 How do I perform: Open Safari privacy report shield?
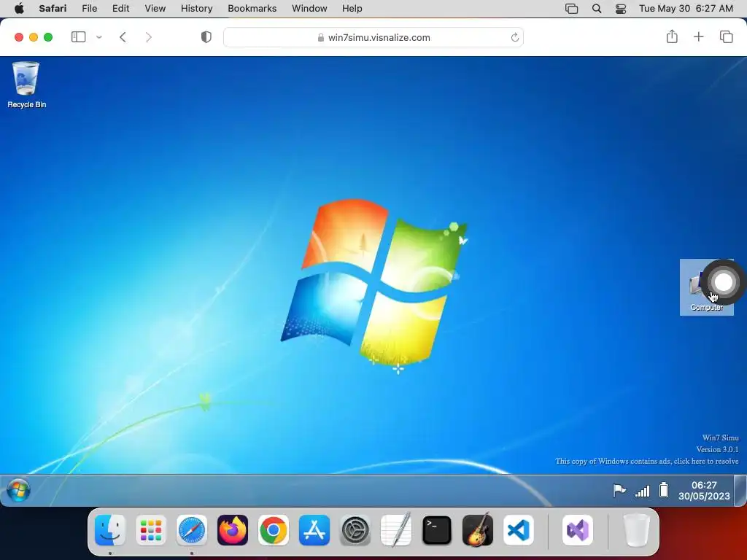tap(206, 37)
